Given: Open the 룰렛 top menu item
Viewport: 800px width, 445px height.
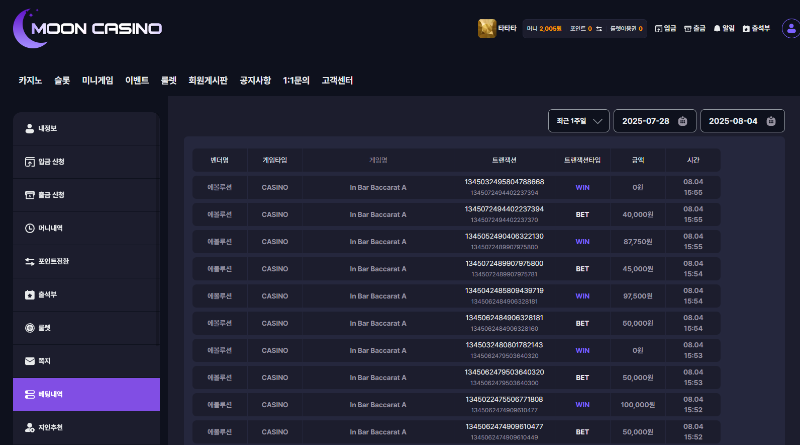Looking at the screenshot, I should [168, 81].
